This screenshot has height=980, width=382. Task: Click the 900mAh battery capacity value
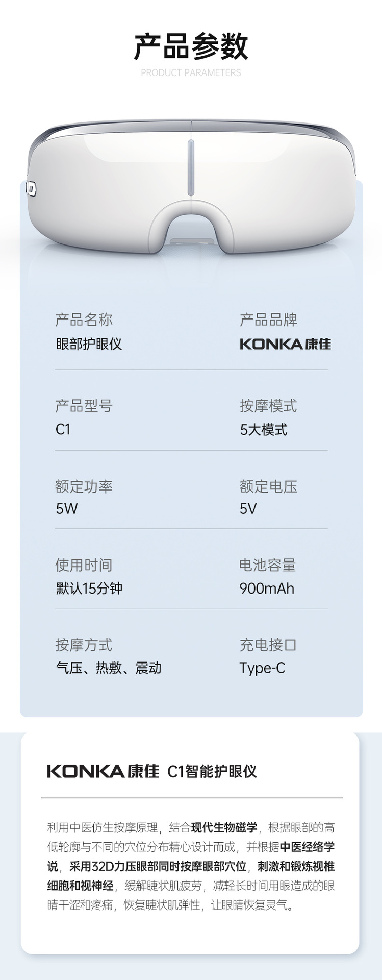(x=267, y=589)
